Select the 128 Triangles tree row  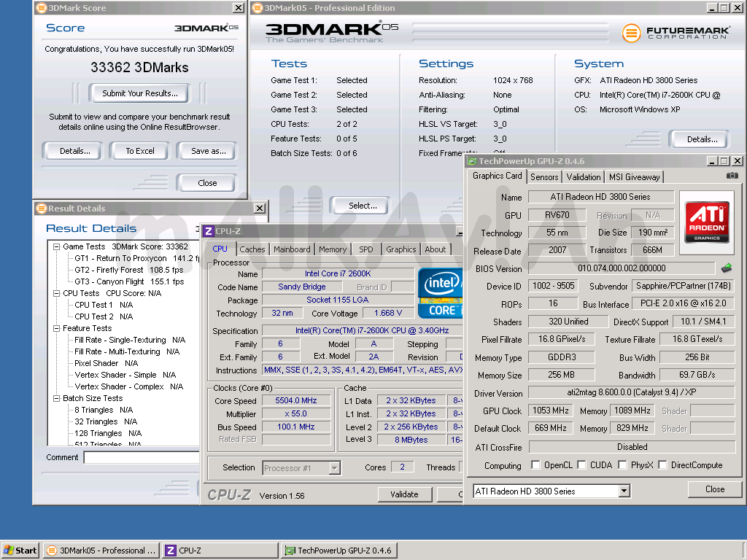coord(108,433)
